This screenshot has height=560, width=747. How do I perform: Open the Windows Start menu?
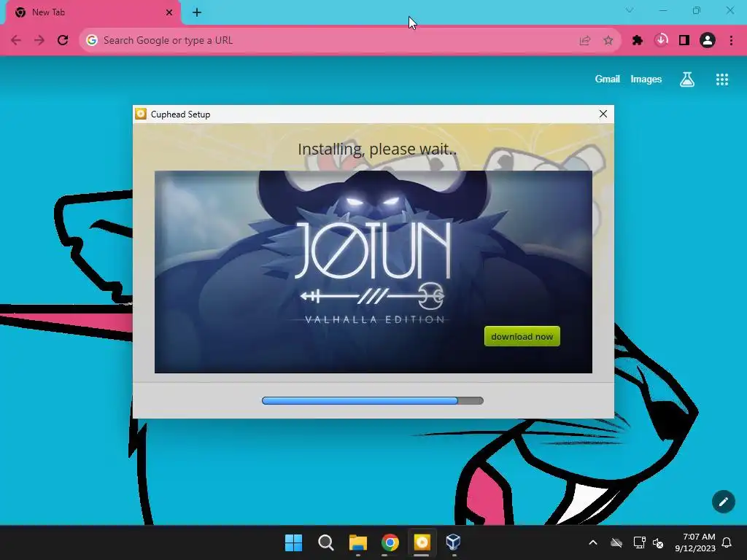[x=293, y=542]
